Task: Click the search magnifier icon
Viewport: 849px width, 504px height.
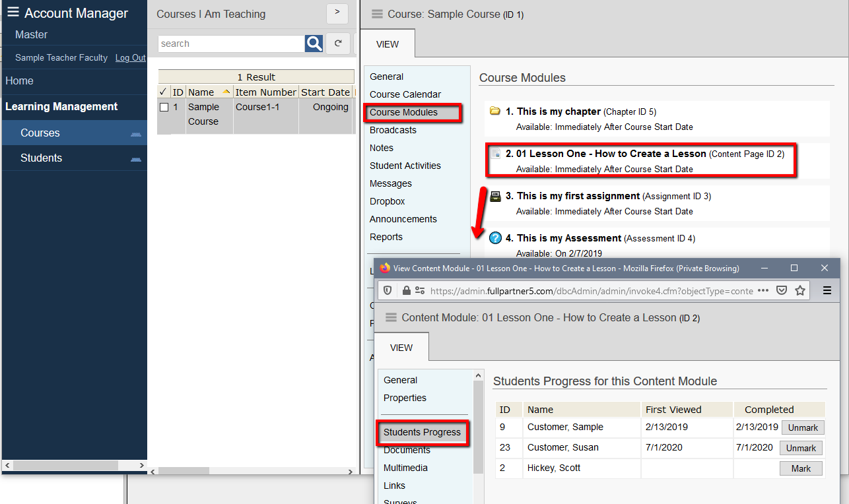Action: pos(314,44)
